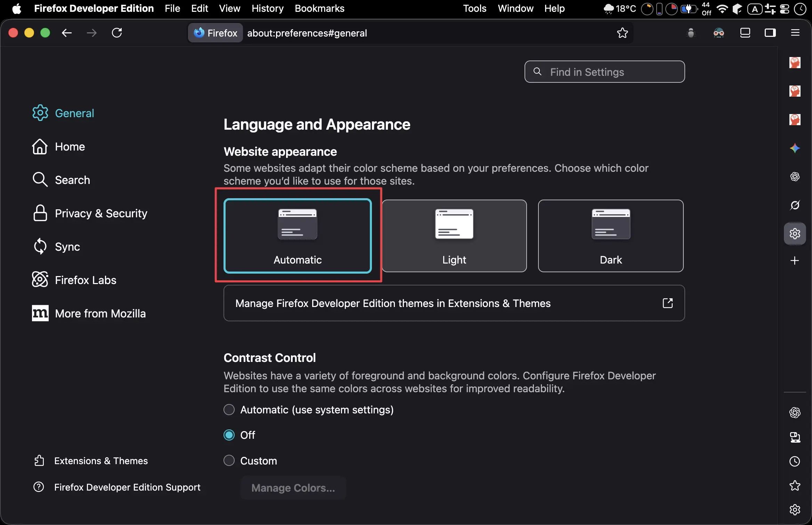The height and width of the screenshot is (525, 812).
Task: Choose the Light website appearance
Action: pyautogui.click(x=454, y=236)
